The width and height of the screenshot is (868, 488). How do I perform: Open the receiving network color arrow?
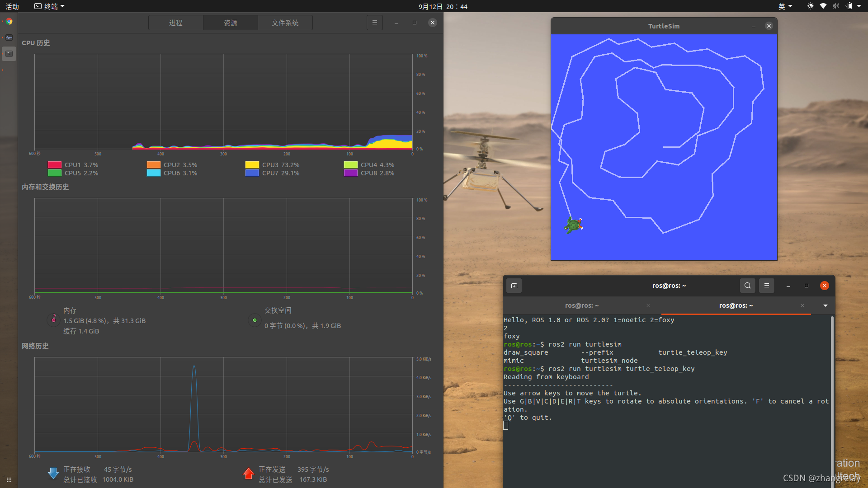pyautogui.click(x=53, y=473)
